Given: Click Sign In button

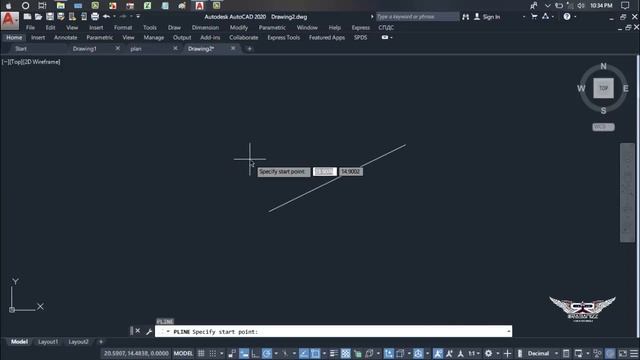Looking at the screenshot, I should pyautogui.click(x=487, y=17).
